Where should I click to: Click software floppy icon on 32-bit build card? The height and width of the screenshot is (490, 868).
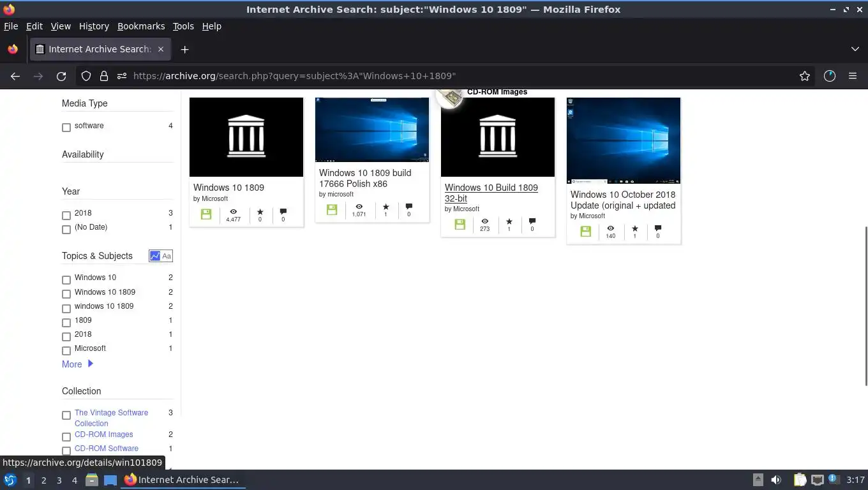(460, 224)
